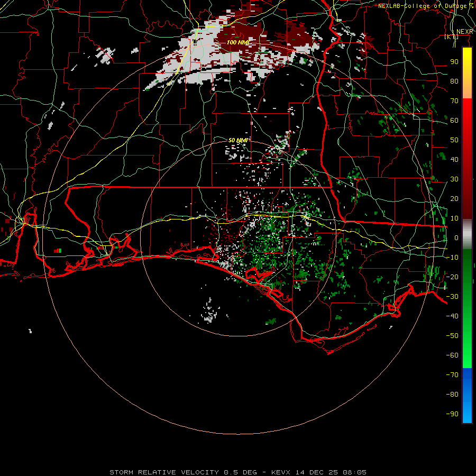Image resolution: width=476 pixels, height=476 pixels.
Task: Select the yellow top segment of the velocity color bar
Action: [467, 73]
